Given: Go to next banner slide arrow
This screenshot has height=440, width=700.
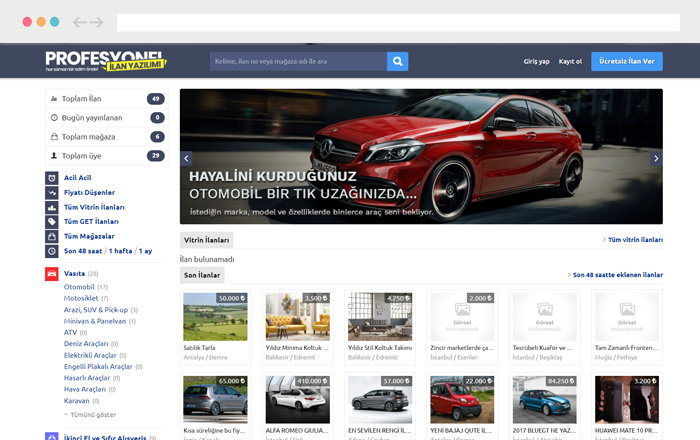Looking at the screenshot, I should [656, 158].
